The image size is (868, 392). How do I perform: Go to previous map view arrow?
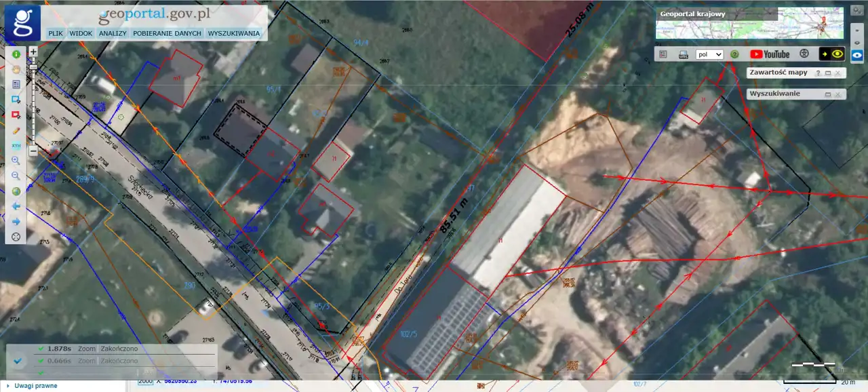(x=16, y=206)
